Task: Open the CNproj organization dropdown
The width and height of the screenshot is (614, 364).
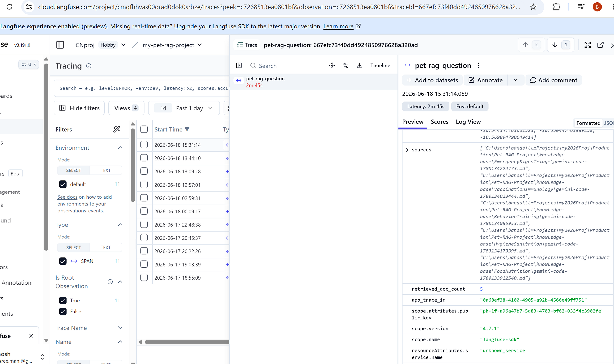Action: point(124,45)
